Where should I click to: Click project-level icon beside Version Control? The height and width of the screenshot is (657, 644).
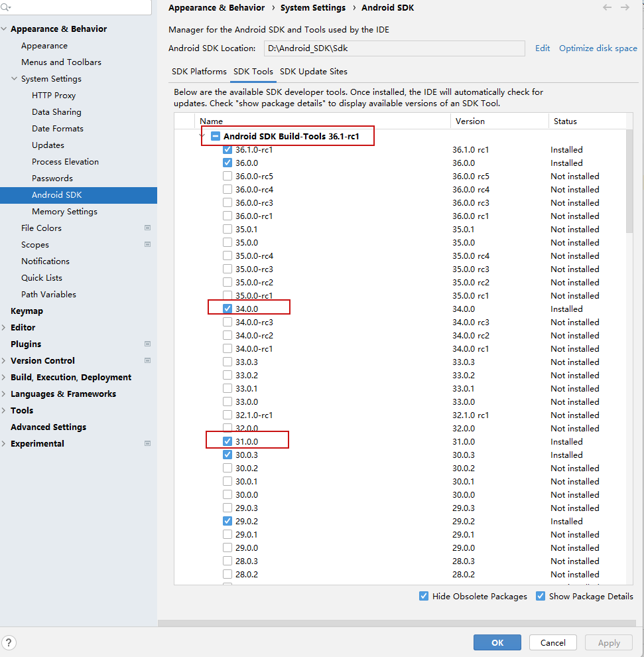147,360
